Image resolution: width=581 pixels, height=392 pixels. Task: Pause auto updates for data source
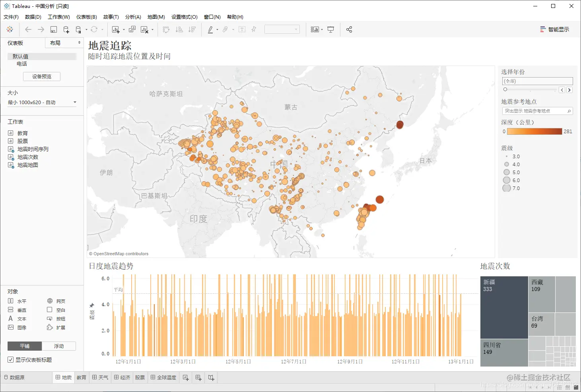(x=78, y=29)
